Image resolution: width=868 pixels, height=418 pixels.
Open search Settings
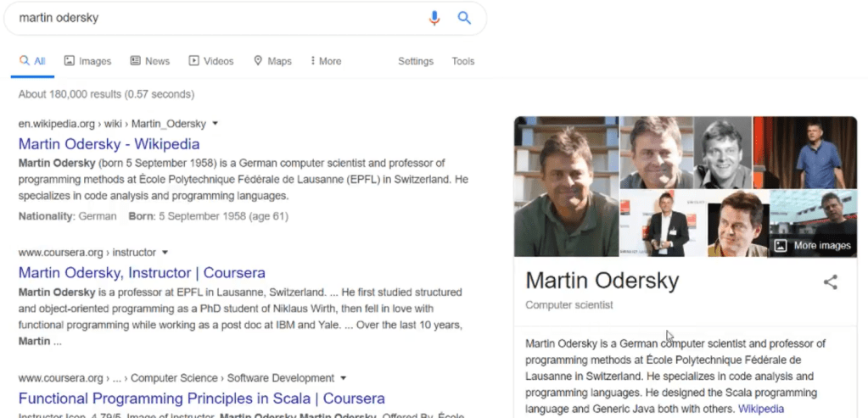(x=416, y=61)
